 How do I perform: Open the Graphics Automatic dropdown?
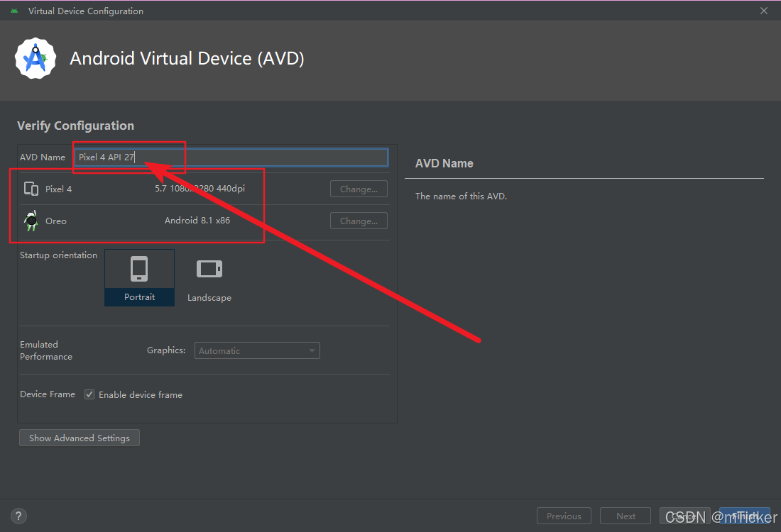[257, 350]
